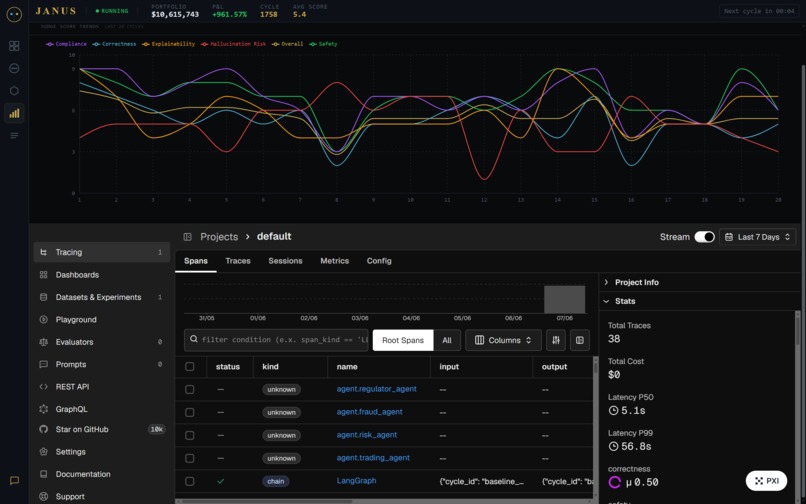
Task: Open the agent.fraud_agent span link
Action: (370, 411)
